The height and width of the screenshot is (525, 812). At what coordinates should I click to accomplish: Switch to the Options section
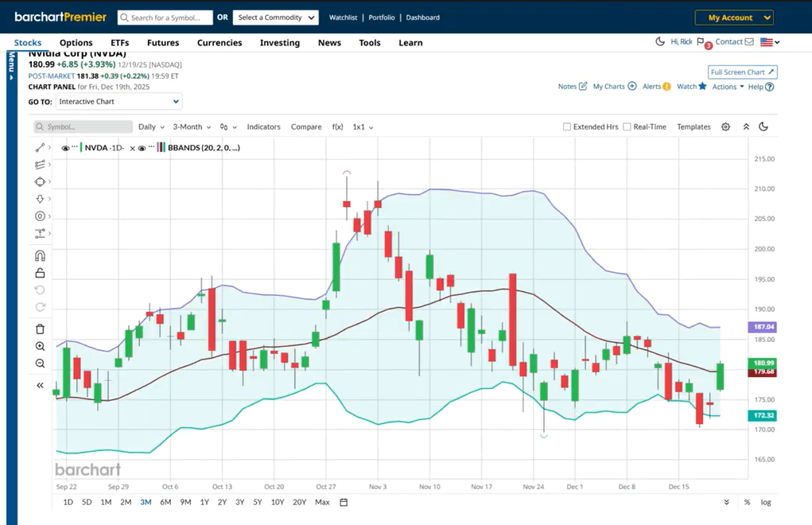[x=76, y=42]
